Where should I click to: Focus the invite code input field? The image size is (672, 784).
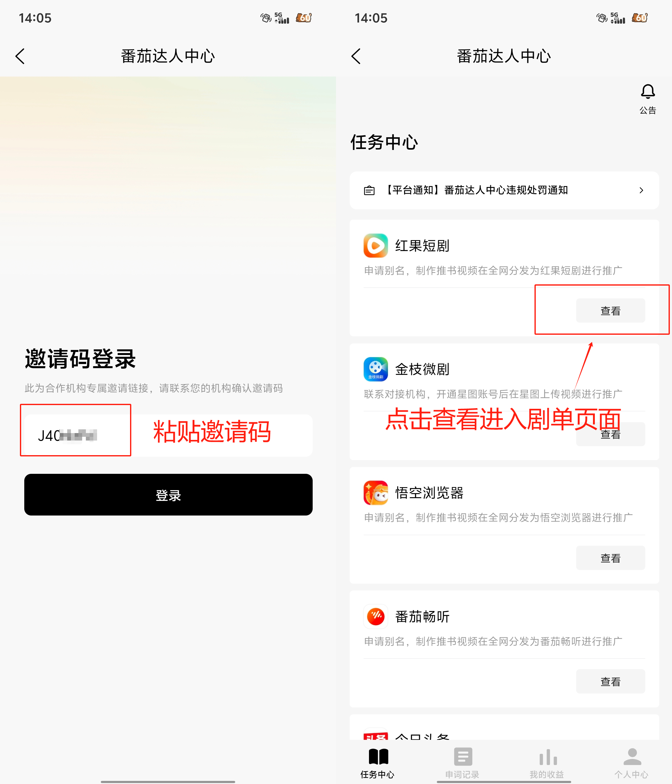click(168, 435)
